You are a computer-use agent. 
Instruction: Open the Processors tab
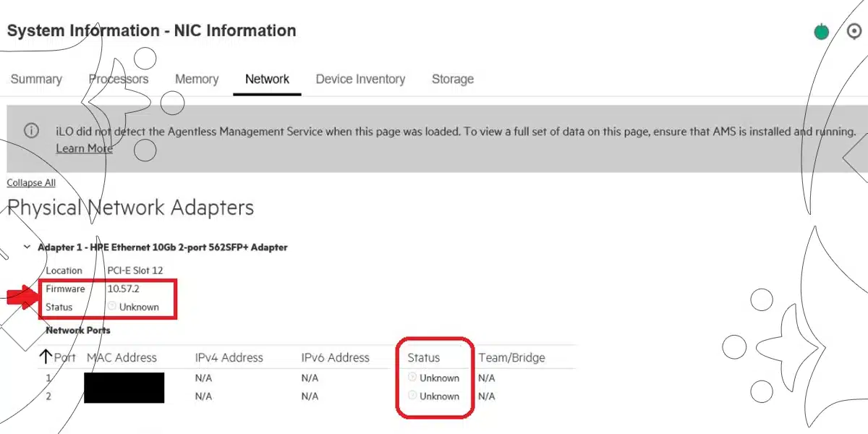click(x=119, y=80)
